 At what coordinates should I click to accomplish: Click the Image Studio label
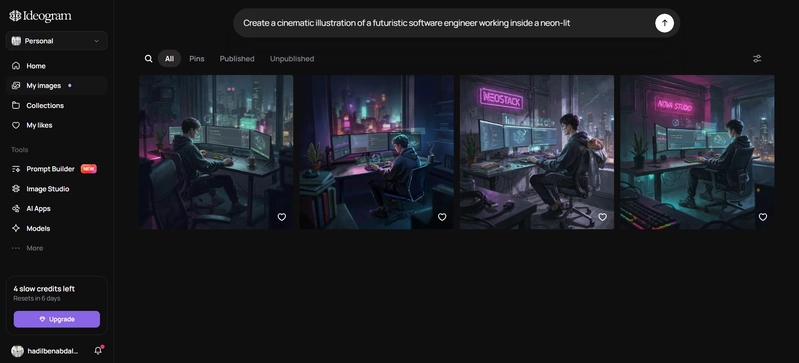(x=48, y=189)
